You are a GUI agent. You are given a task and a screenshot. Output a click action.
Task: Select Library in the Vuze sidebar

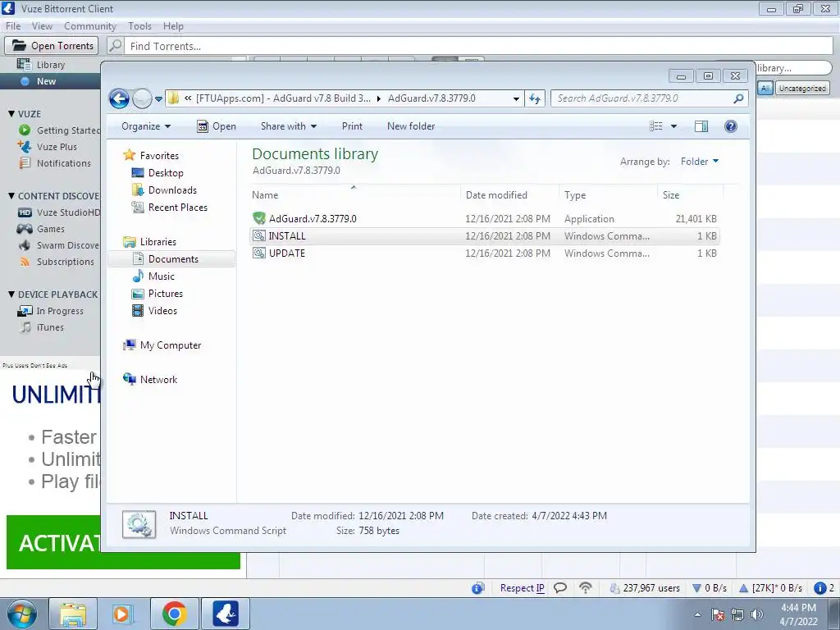tap(50, 65)
